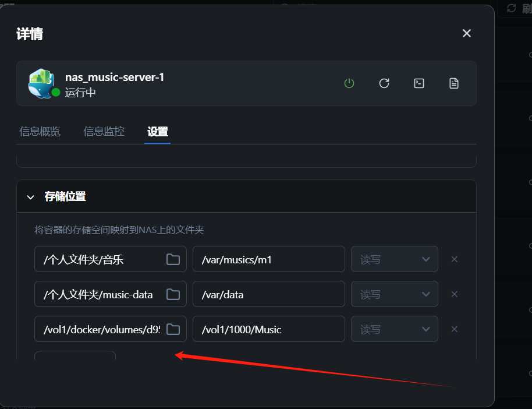
Task: Open the container terminal icon
Action: pos(419,83)
